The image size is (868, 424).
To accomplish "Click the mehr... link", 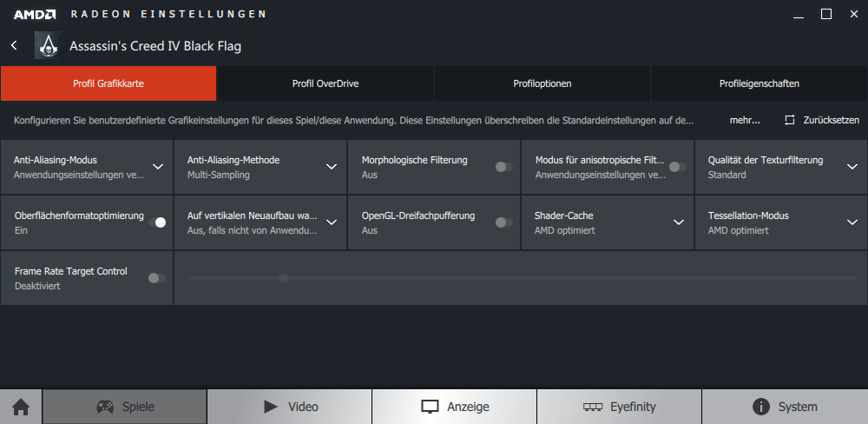I will pos(745,120).
